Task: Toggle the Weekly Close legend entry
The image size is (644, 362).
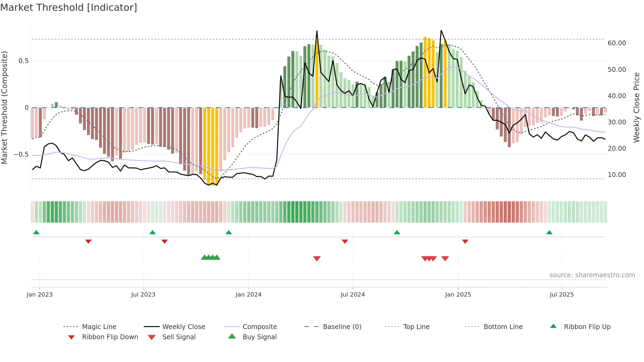Action: (x=174, y=327)
